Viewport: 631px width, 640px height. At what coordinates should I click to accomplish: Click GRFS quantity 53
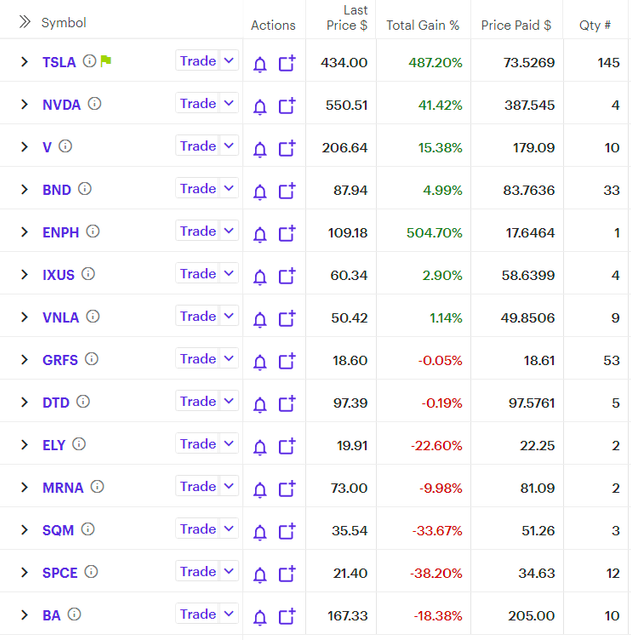611,360
